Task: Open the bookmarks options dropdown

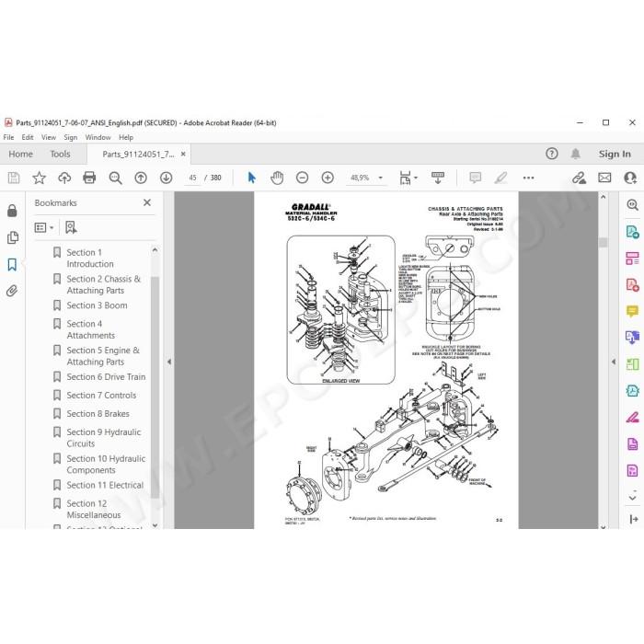Action: 44,227
